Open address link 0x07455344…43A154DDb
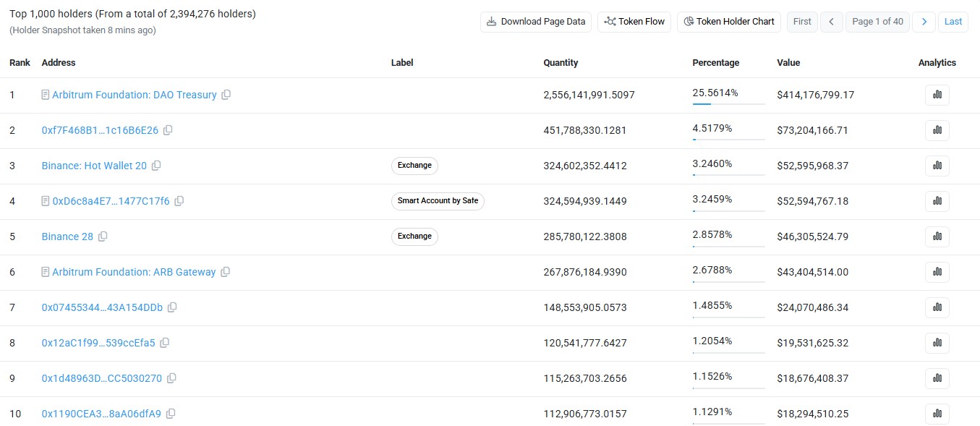980x426 pixels. pos(102,307)
